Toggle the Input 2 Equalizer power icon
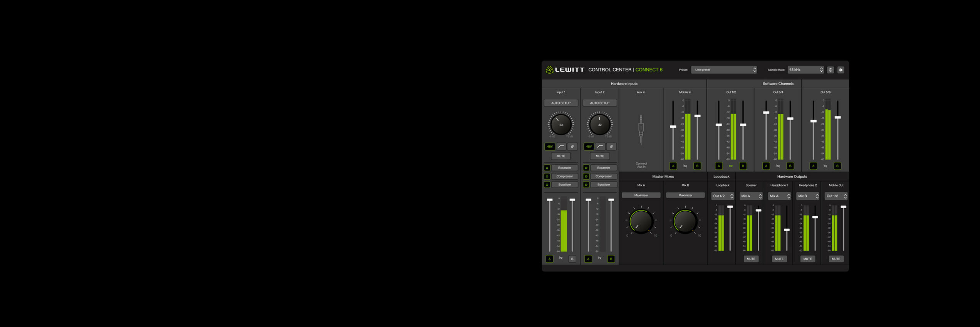 (586, 185)
